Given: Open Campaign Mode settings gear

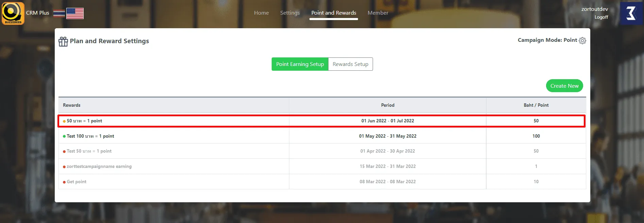Looking at the screenshot, I should coord(582,40).
